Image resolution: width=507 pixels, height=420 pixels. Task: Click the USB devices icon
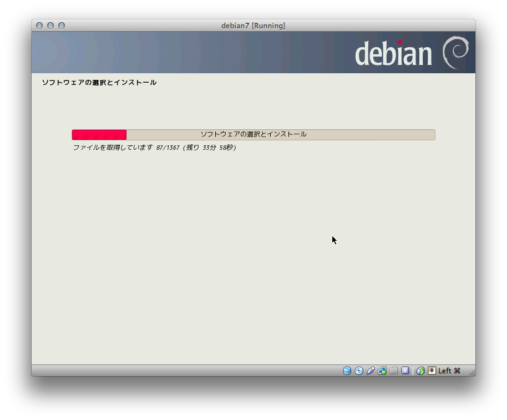tap(370, 371)
